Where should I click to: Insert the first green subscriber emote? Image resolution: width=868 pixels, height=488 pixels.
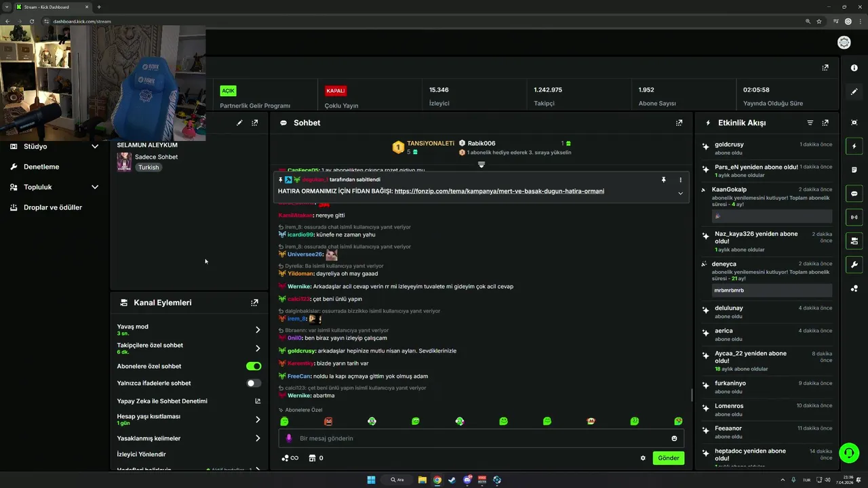pos(284,421)
